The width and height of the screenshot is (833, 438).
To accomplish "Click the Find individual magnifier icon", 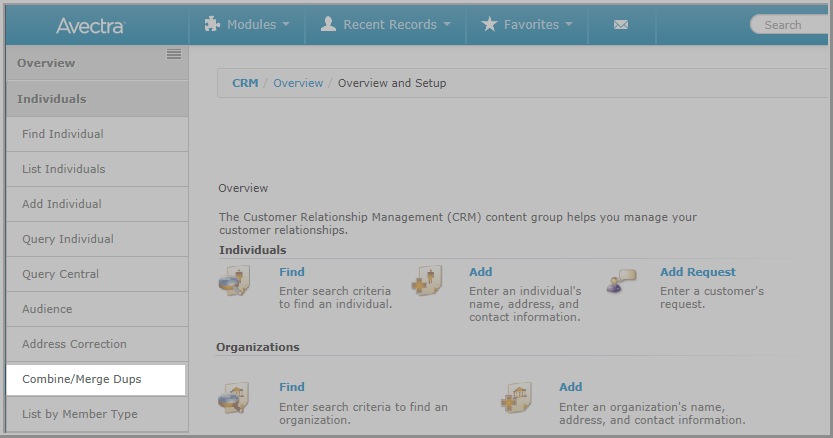I will coord(234,281).
